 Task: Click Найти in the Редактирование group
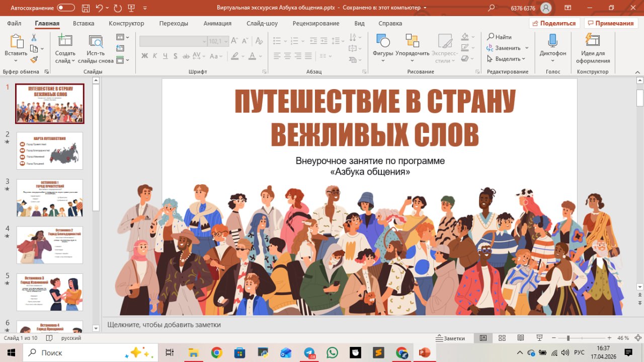pyautogui.click(x=499, y=37)
